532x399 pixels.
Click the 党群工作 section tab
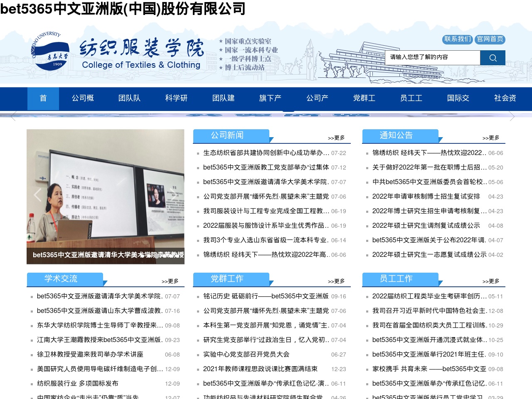[x=227, y=279]
